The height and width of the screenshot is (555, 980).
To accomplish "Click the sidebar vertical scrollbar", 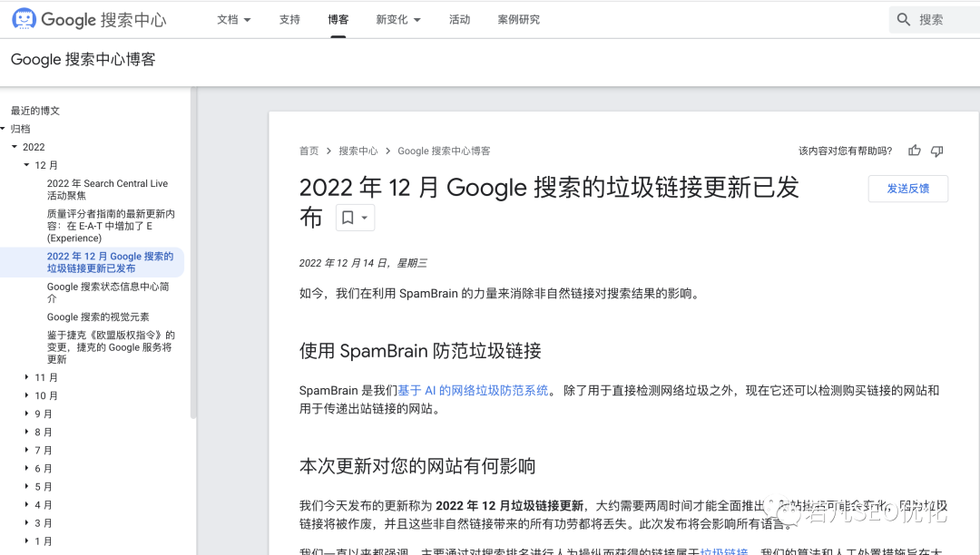I will (x=193, y=254).
